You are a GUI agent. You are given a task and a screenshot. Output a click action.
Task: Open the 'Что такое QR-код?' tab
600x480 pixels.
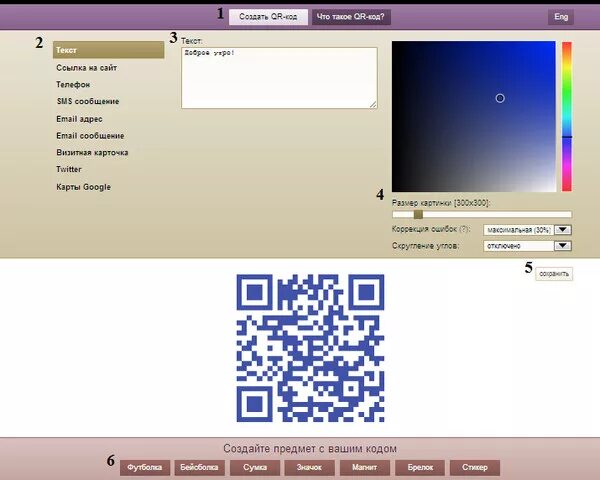click(x=351, y=17)
